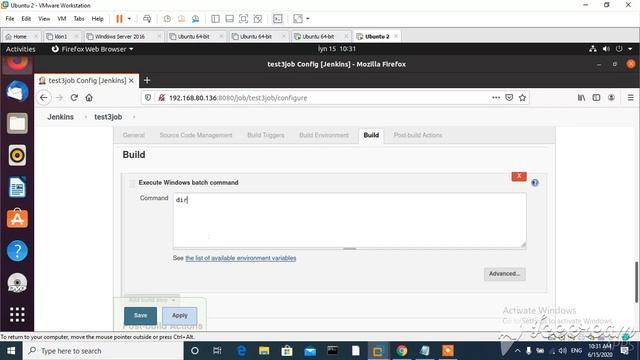Go back in Firefox

coord(44,98)
